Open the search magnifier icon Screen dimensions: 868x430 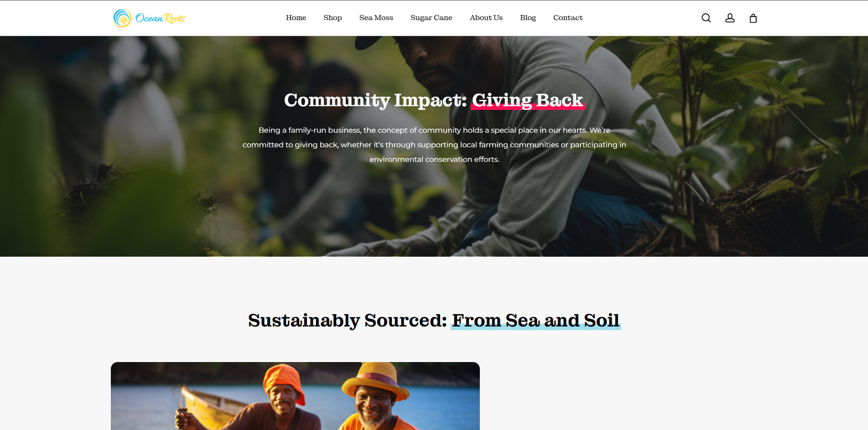pos(706,18)
